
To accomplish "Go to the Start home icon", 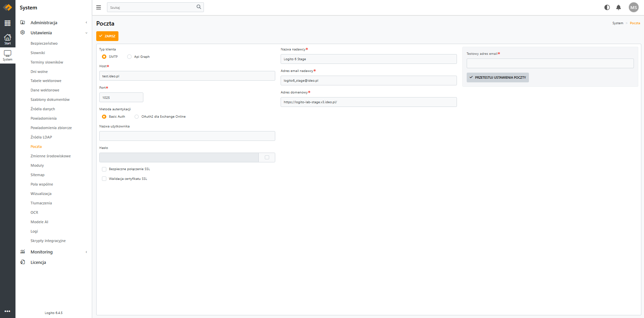I will click(7, 39).
